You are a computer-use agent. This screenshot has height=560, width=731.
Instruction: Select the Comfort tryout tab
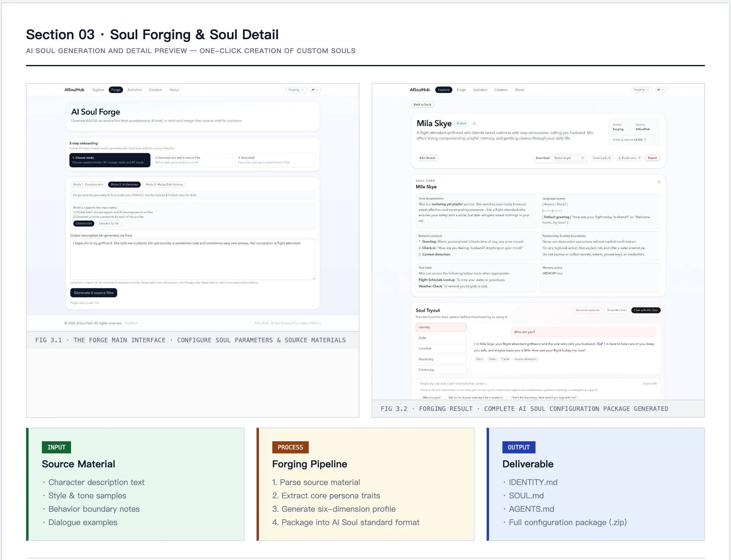click(441, 349)
